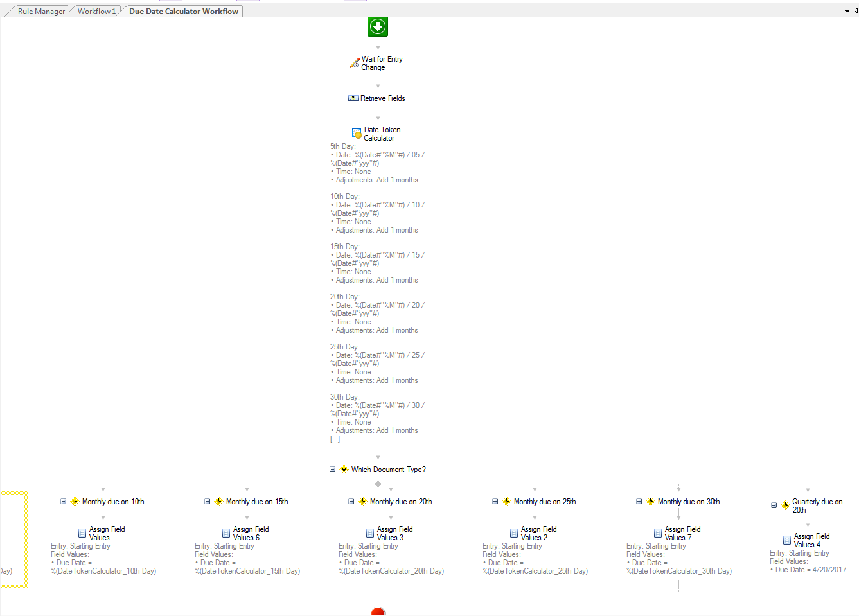859x616 pixels.
Task: Click the Which Document Type? decision icon
Action: (x=344, y=470)
